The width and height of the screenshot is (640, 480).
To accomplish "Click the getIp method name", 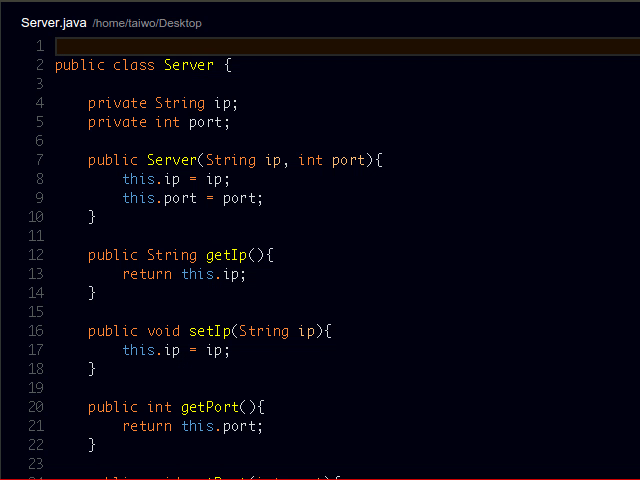I will [x=227, y=255].
